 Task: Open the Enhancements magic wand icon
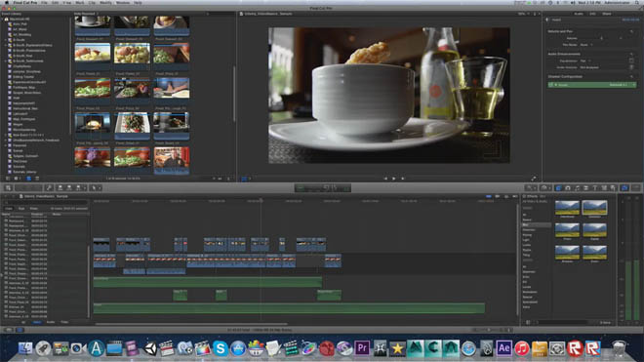click(x=530, y=187)
